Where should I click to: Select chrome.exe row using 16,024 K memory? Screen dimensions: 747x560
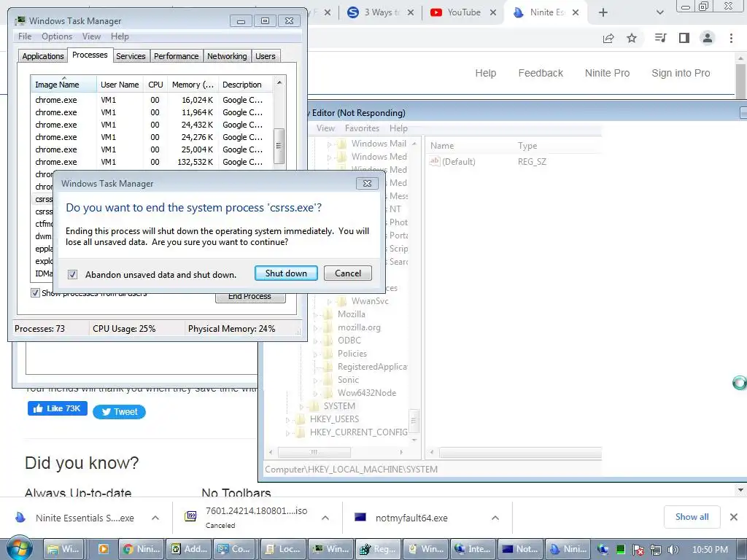(152, 100)
